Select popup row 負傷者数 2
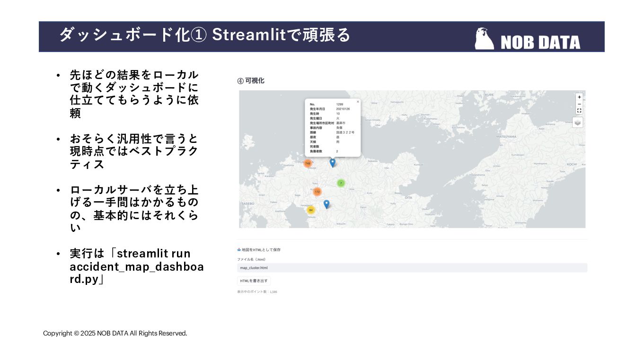This screenshot has height=362, width=644. pyautogui.click(x=324, y=151)
